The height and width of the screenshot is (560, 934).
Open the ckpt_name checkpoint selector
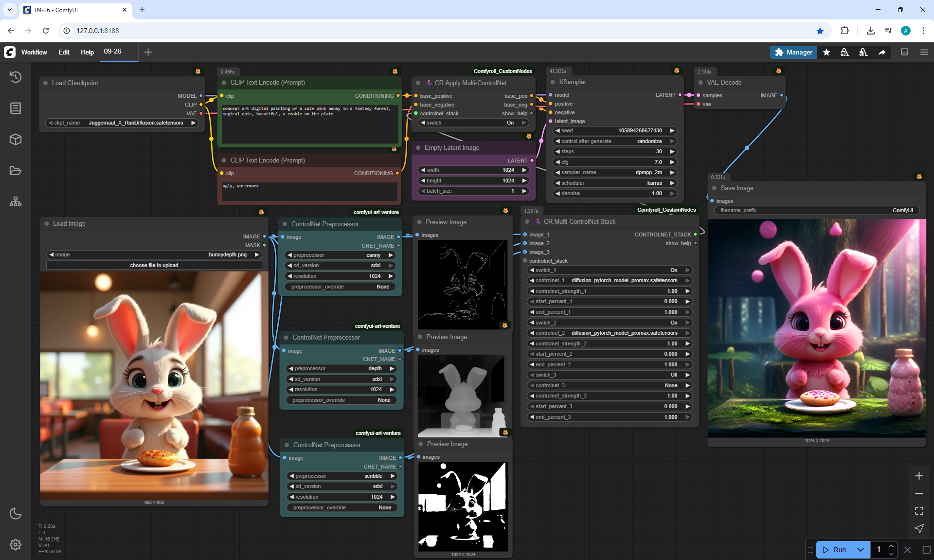[x=122, y=123]
